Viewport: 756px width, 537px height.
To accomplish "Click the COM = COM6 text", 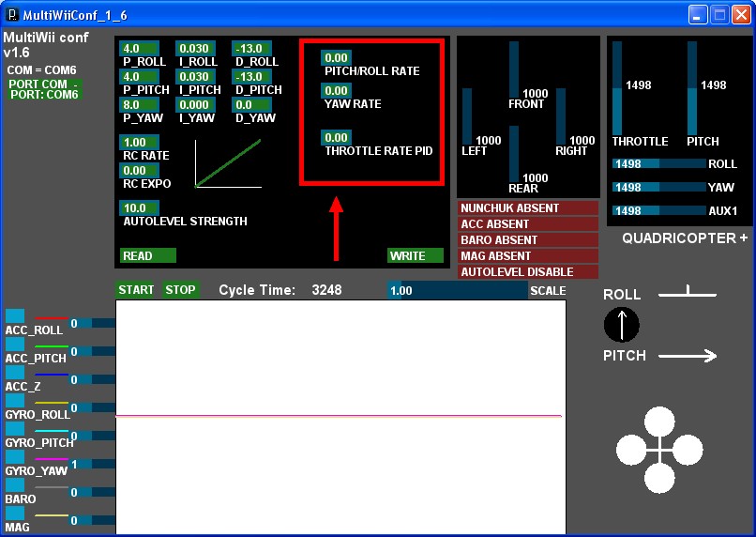I will (x=41, y=70).
